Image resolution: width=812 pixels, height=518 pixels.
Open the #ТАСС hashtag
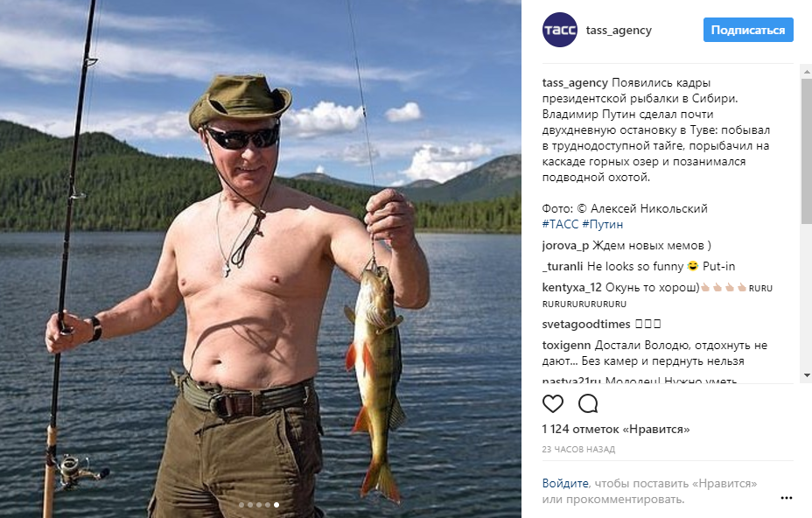point(560,224)
